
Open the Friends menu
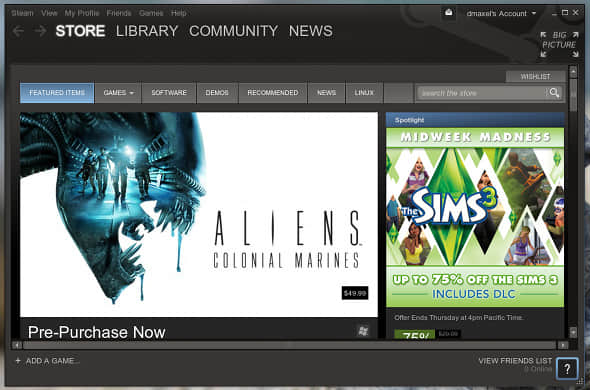pyautogui.click(x=119, y=13)
